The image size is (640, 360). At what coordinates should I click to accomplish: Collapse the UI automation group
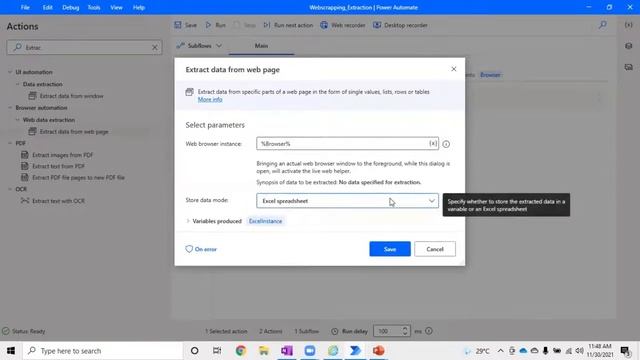tap(10, 72)
